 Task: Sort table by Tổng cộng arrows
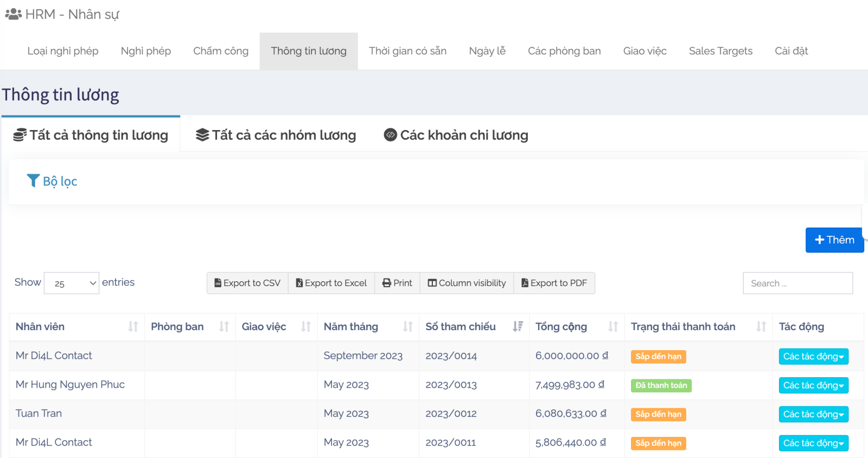pos(613,326)
